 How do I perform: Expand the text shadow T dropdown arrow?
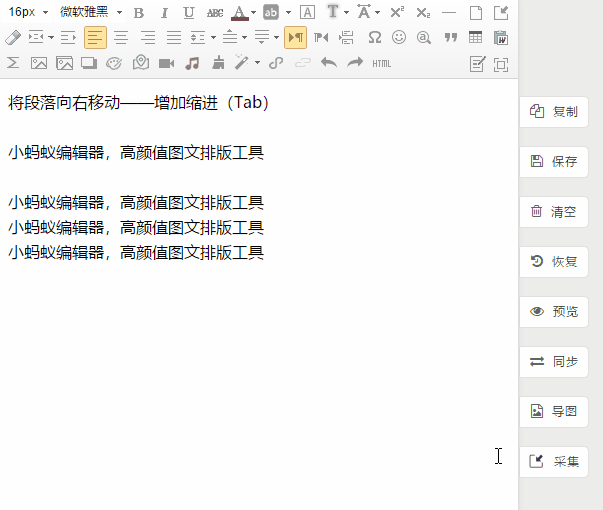[x=346, y=13]
